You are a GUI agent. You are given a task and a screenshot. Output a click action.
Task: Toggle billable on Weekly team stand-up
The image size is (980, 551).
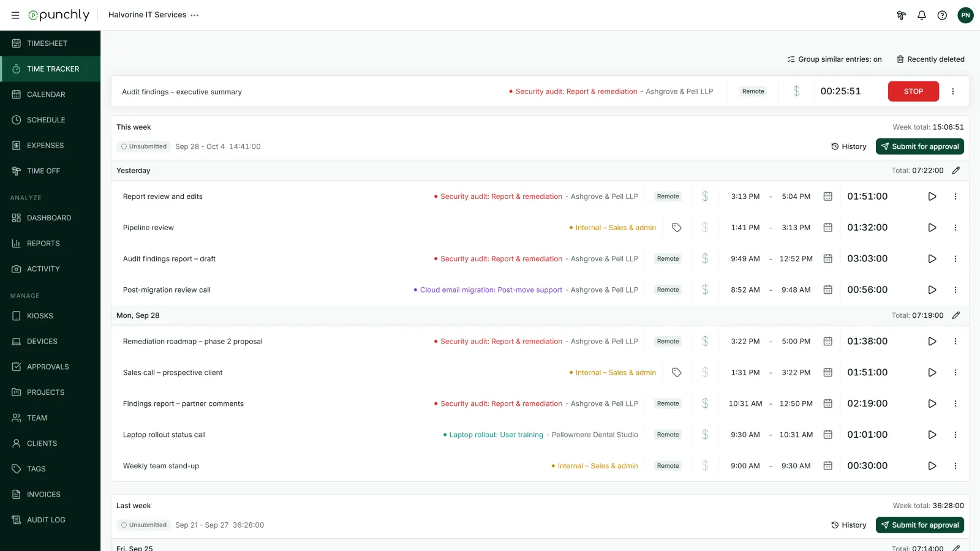coord(705,466)
